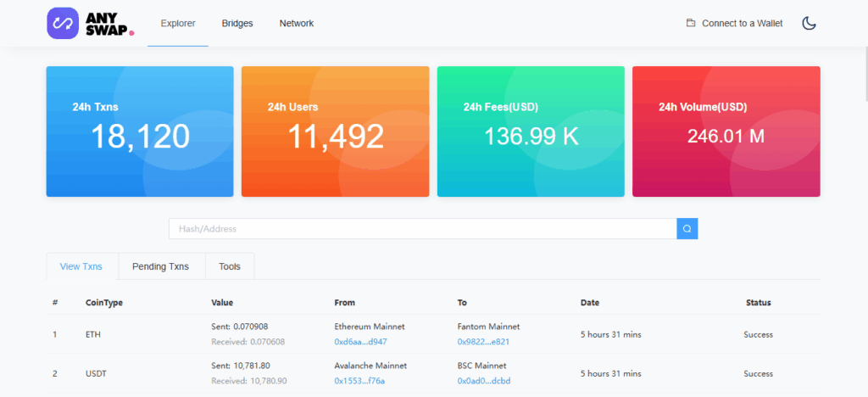Click Connect to a Wallet
Viewport: 868px width, 397px height.
tap(742, 23)
